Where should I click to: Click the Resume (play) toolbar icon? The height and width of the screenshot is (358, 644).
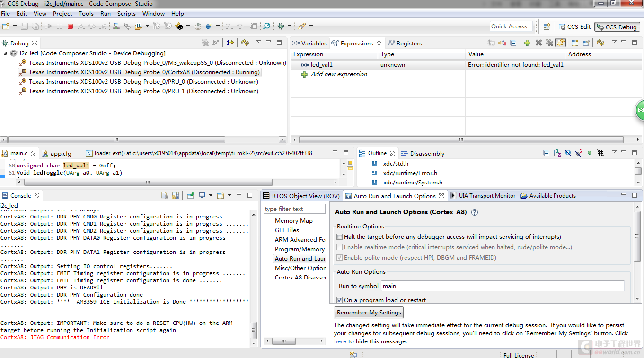pyautogui.click(x=48, y=26)
